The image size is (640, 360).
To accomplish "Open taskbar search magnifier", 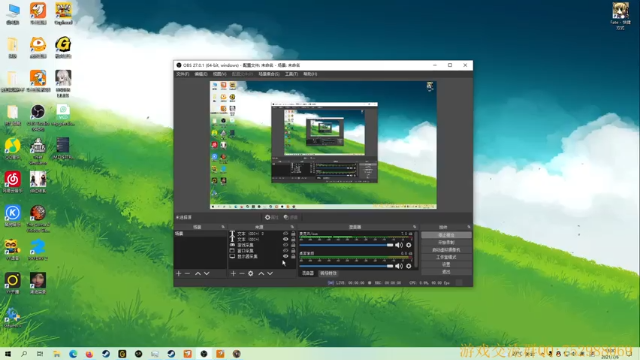I will (24, 353).
